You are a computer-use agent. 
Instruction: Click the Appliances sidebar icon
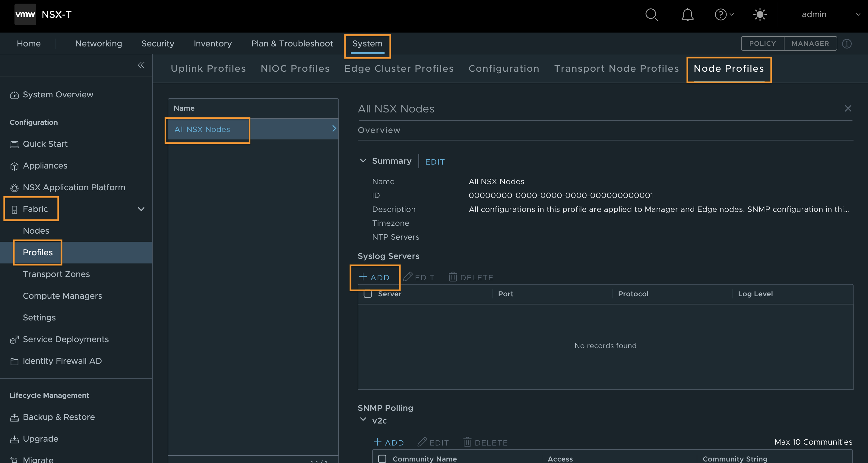14,166
